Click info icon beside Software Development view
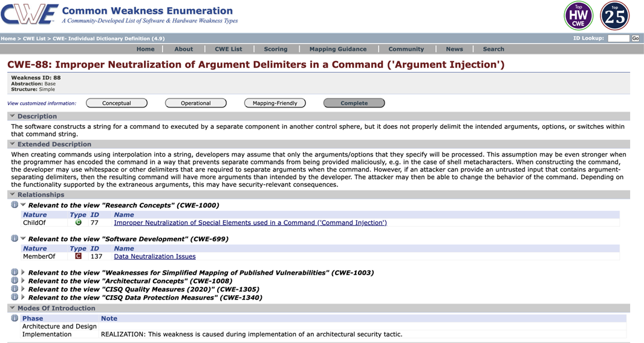This screenshot has height=343, width=644. click(x=15, y=238)
